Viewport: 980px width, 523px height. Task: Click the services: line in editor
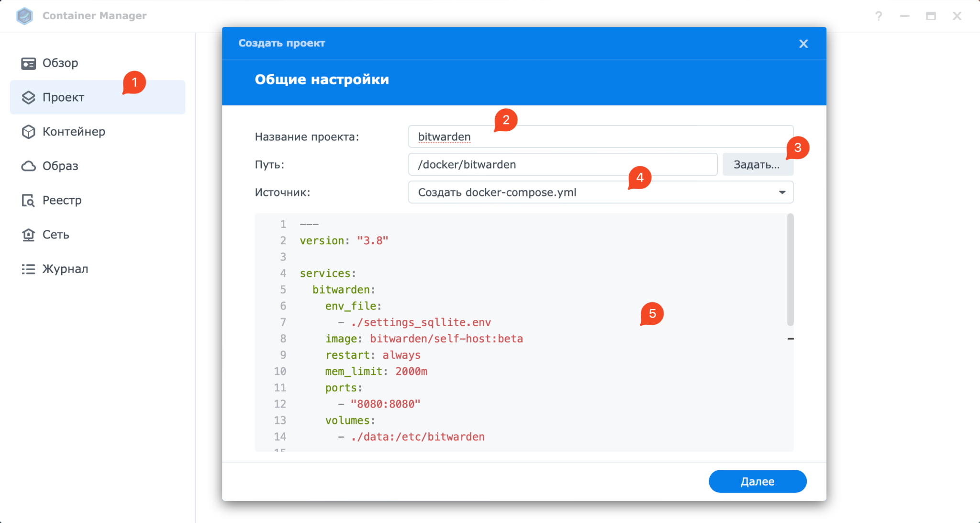point(328,273)
